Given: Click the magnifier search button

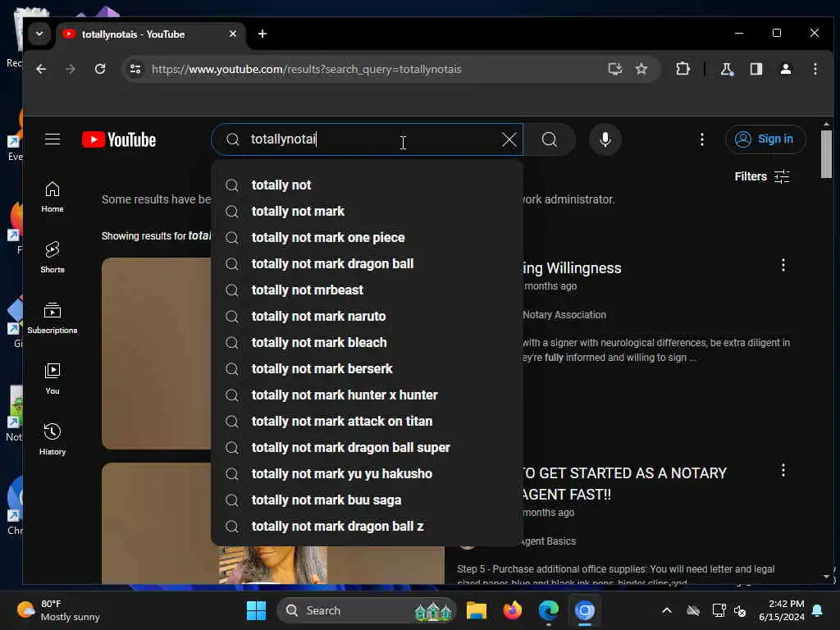Looking at the screenshot, I should point(549,139).
